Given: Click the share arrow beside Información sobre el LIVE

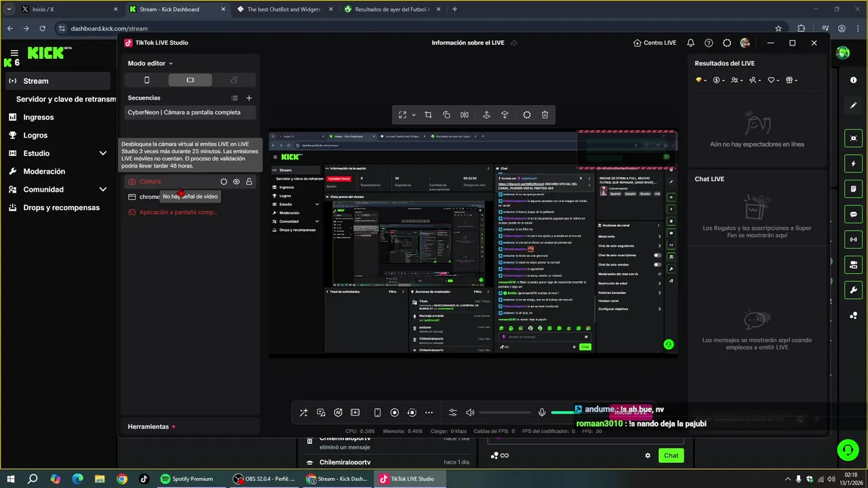Looking at the screenshot, I should pos(513,43).
